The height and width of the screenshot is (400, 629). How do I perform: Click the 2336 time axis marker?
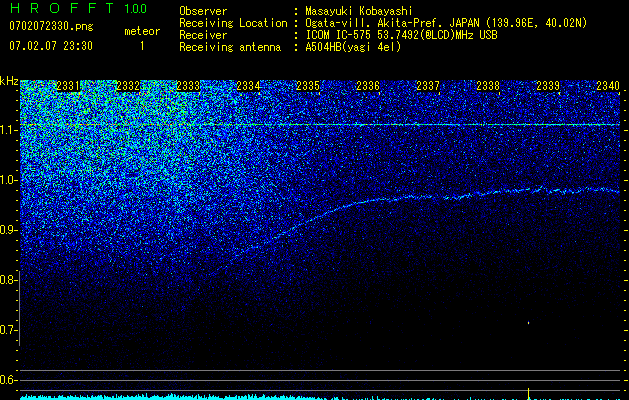[x=368, y=86]
